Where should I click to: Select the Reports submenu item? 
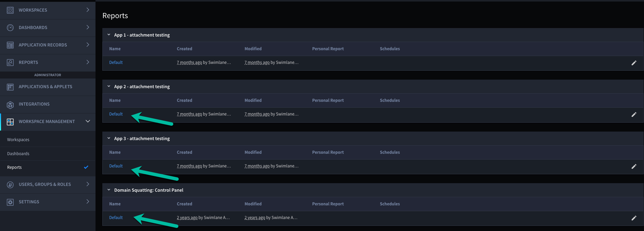(48, 167)
